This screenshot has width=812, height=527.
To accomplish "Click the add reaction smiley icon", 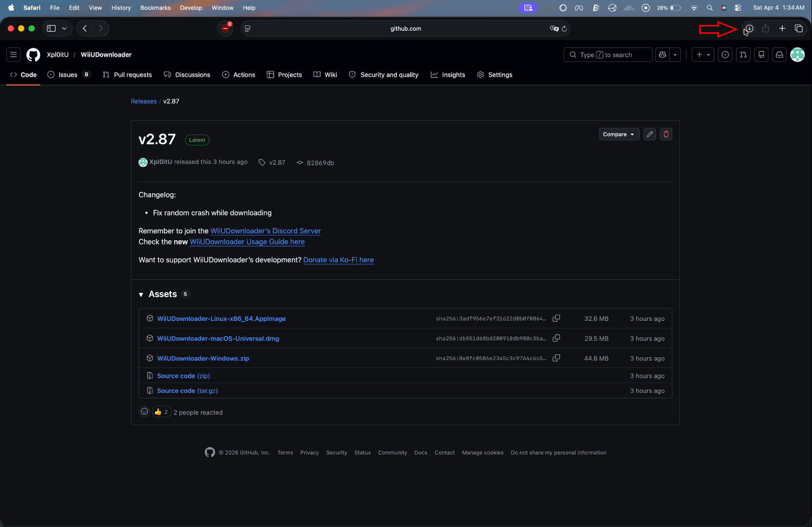I will pos(144,412).
